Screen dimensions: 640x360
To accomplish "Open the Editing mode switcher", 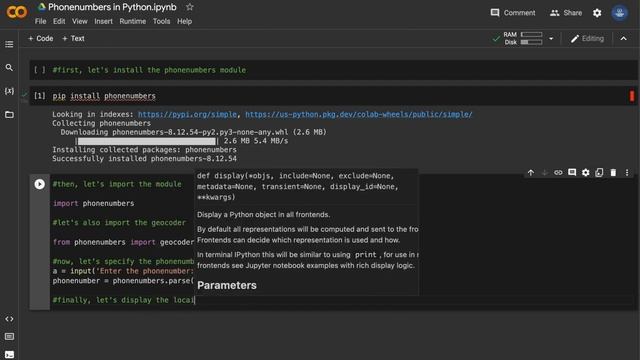I will point(587,39).
